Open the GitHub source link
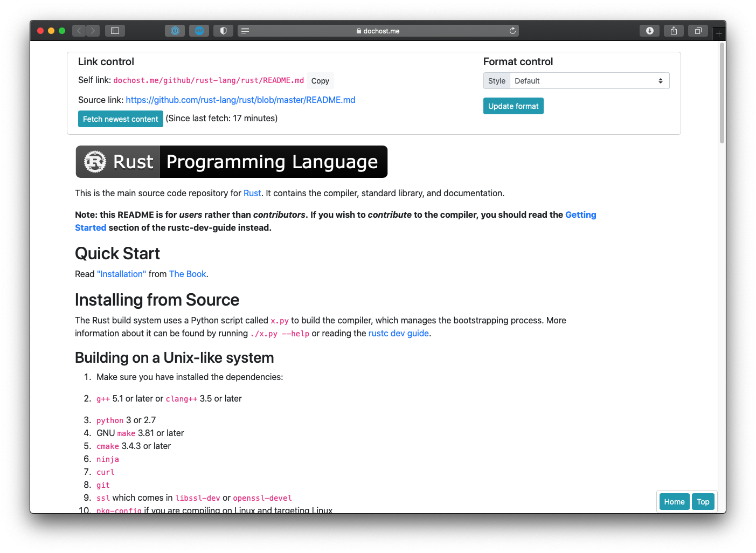756x553 pixels. pos(240,100)
